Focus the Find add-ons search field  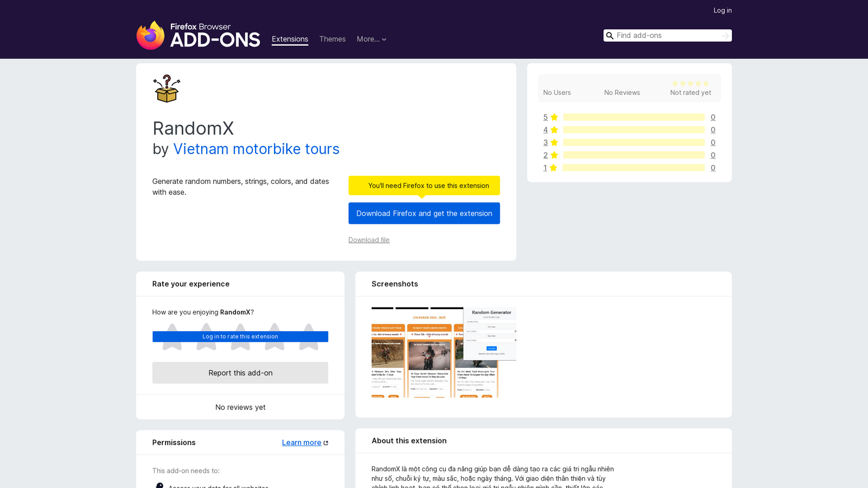pyautogui.click(x=667, y=36)
